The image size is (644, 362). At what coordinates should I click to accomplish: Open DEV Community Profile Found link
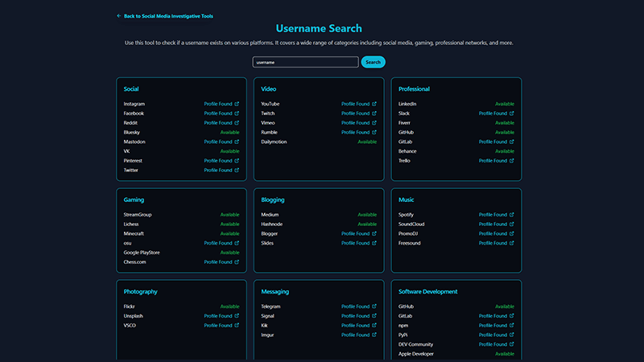click(x=496, y=344)
